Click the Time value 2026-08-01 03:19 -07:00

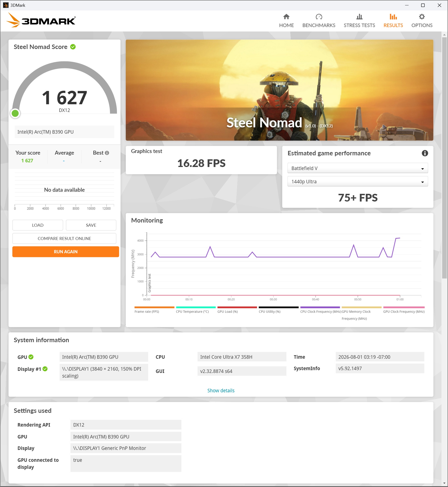380,357
